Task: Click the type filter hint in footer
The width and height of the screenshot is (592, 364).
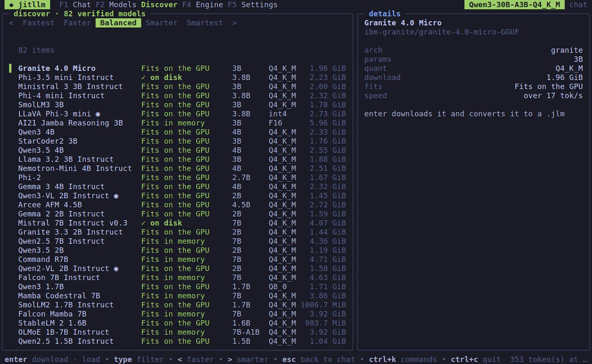Action: (139, 360)
